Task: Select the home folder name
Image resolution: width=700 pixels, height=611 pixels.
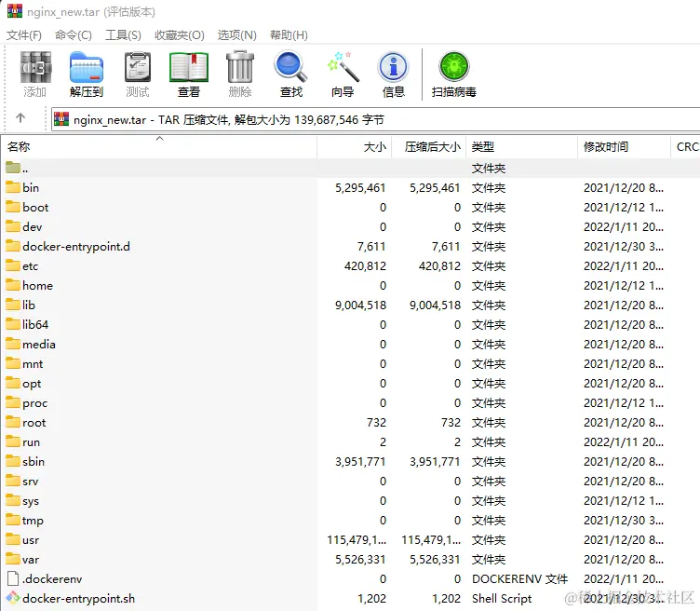Action: tap(37, 285)
